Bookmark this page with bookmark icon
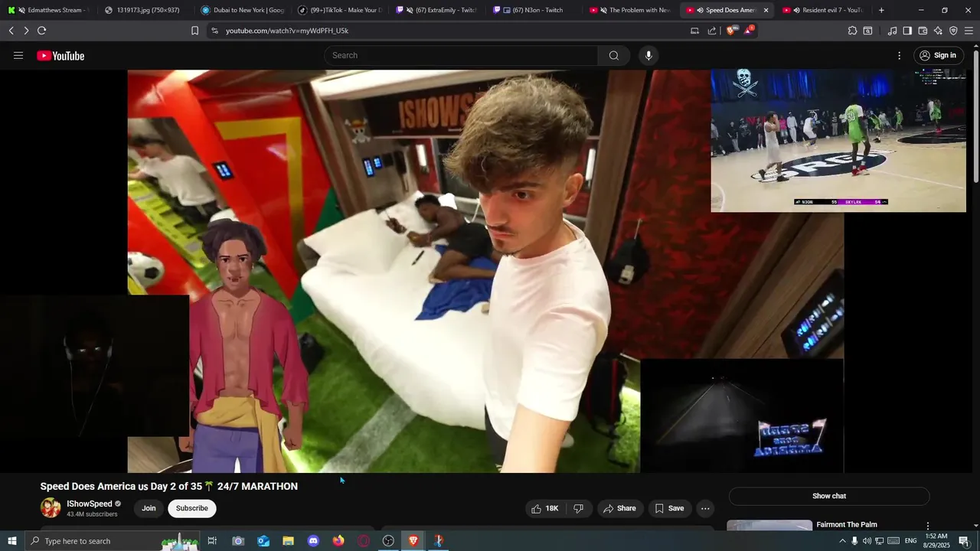Screen dimensions: 980x551 point(194,31)
